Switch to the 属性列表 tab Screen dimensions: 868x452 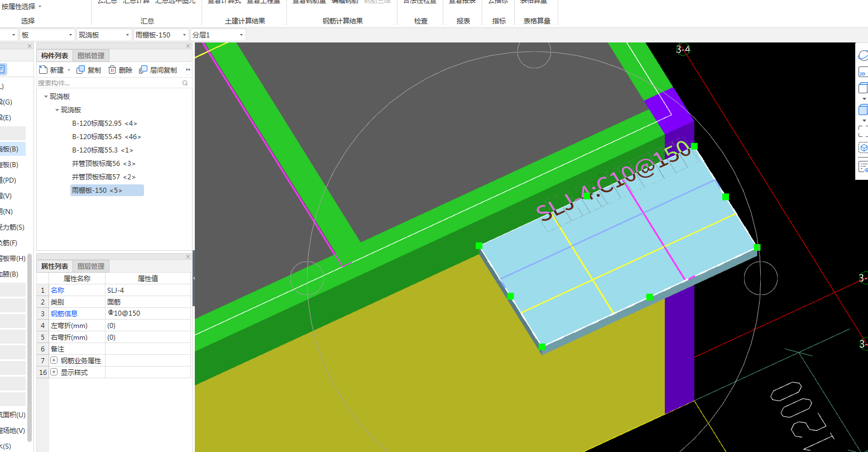click(x=55, y=267)
